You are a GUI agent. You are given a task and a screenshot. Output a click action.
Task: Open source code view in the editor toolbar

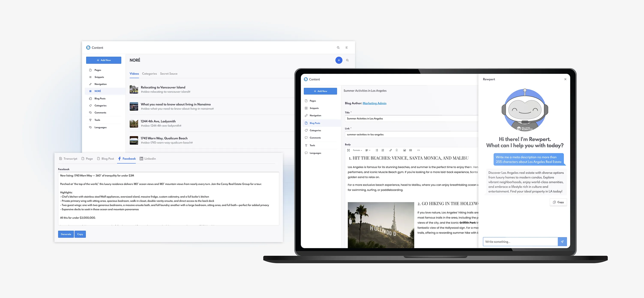point(418,150)
